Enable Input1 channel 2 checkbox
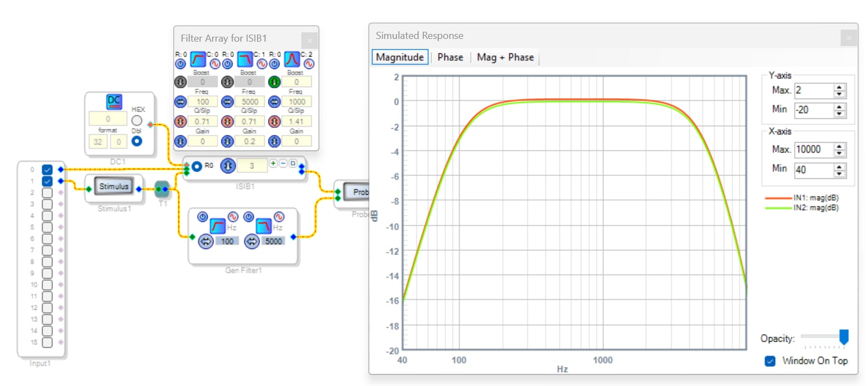 (47, 192)
